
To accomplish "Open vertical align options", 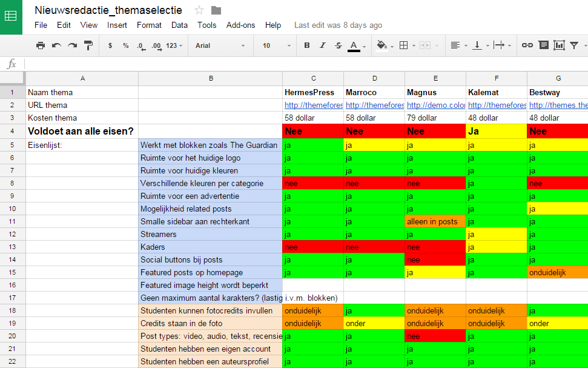I will click(477, 45).
